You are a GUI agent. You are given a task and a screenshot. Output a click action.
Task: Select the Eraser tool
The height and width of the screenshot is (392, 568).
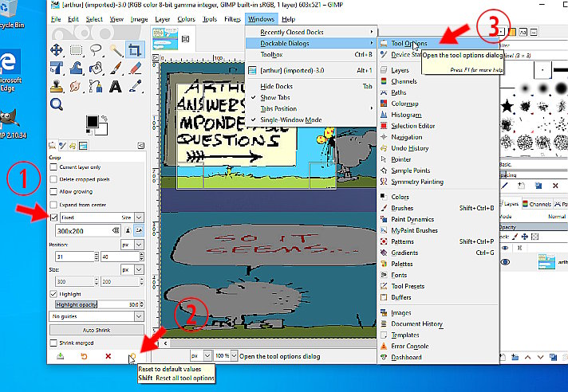point(135,68)
